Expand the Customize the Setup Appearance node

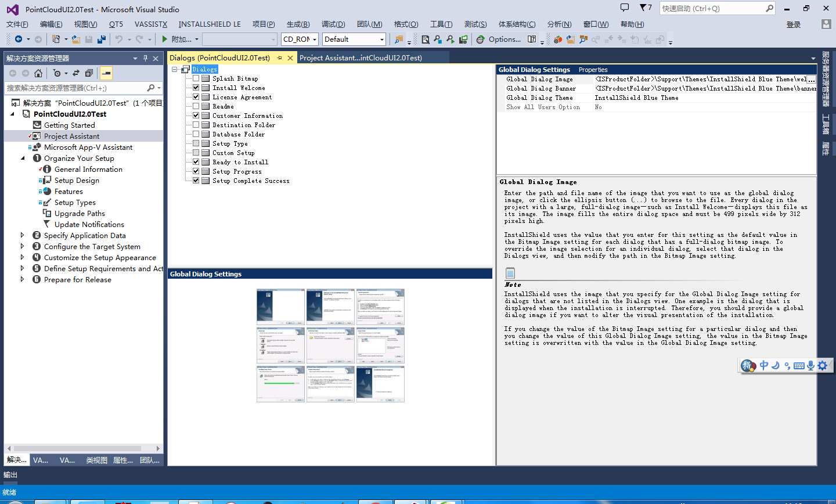pyautogui.click(x=23, y=257)
